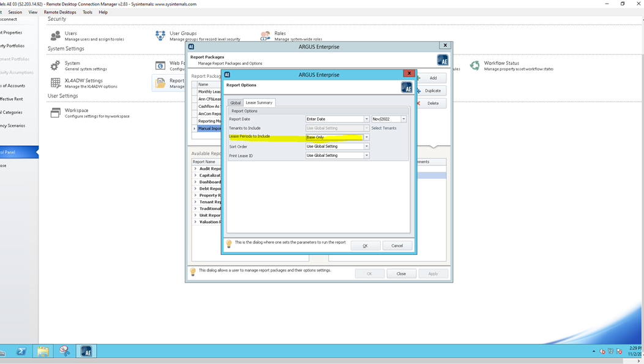Open Users security settings icon

click(x=56, y=36)
